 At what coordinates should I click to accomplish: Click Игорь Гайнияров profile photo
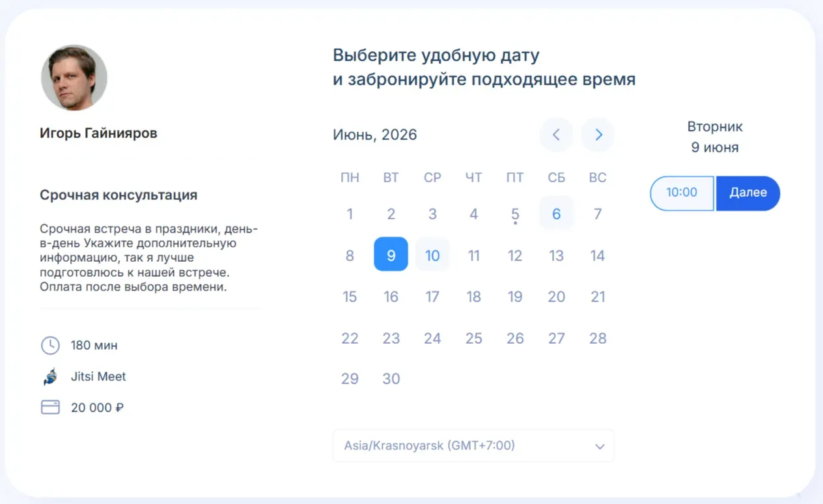[x=74, y=77]
